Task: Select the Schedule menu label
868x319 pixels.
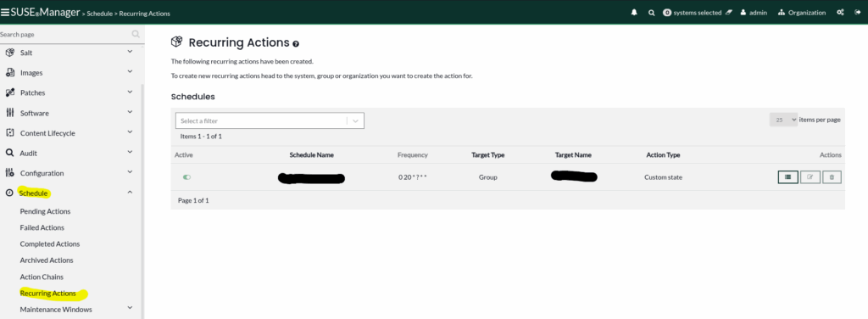Action: coord(34,193)
